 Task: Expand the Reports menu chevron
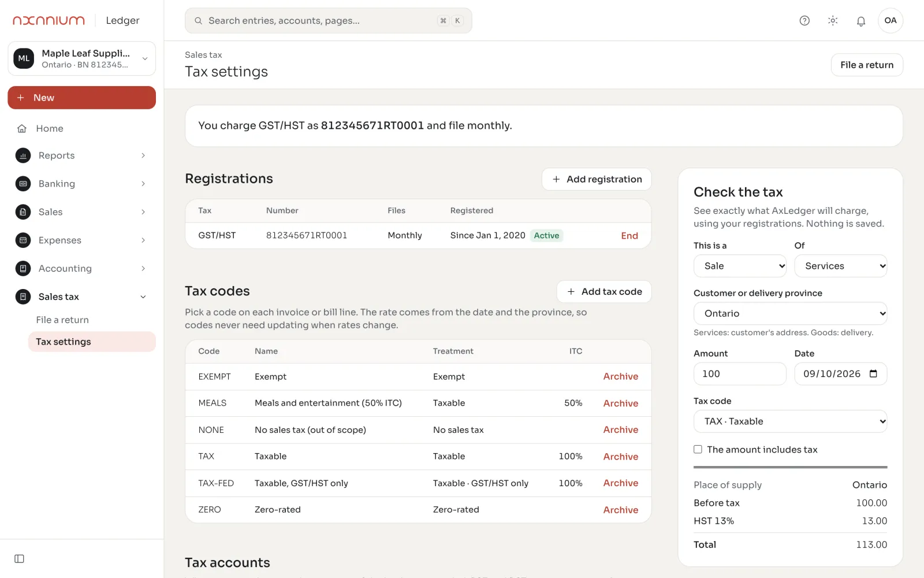[x=143, y=155]
